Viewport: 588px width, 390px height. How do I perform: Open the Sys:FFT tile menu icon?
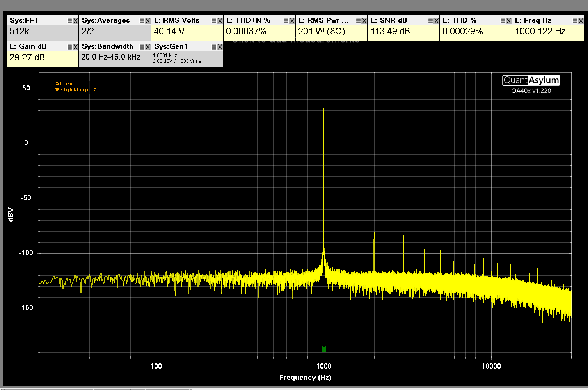(x=69, y=21)
